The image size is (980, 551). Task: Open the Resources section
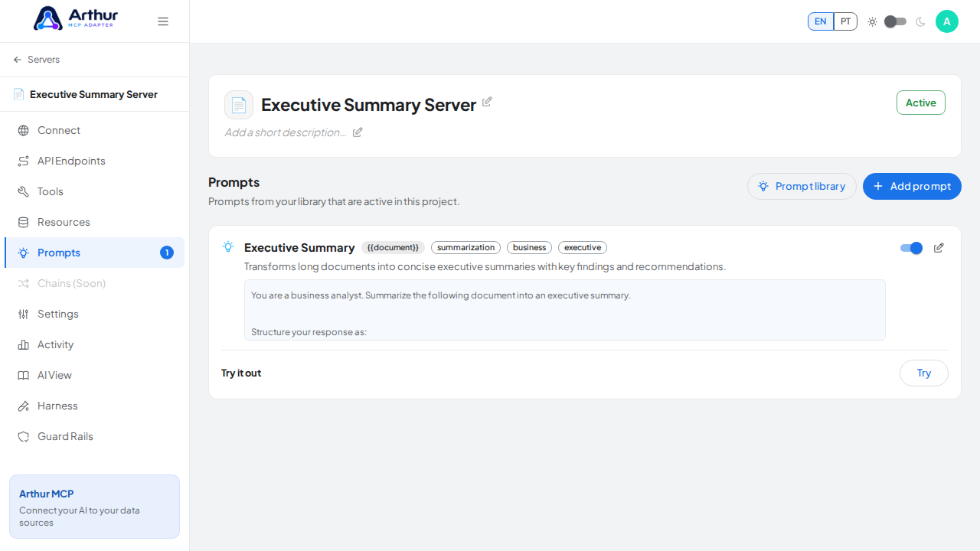94,222
